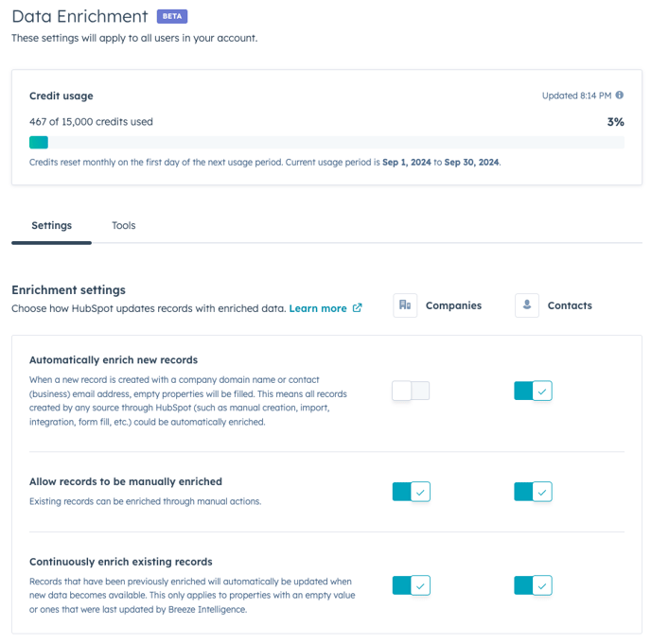Click the external link icon beside Learn more

[357, 308]
